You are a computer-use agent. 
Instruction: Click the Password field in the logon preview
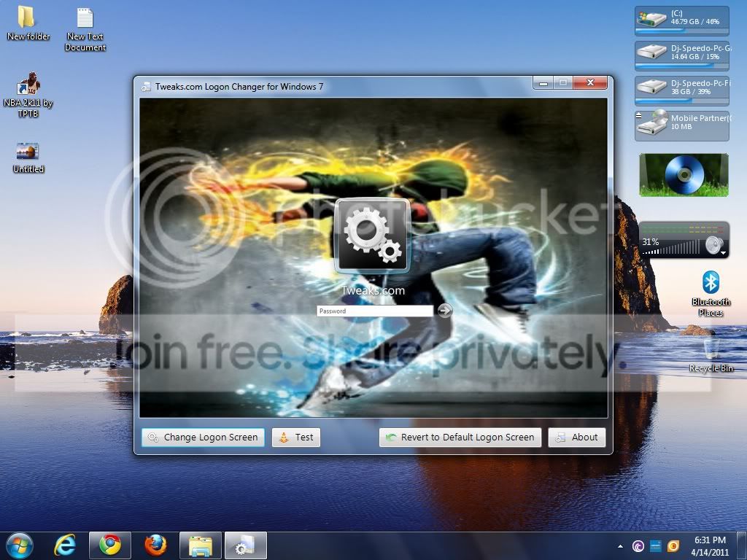tap(374, 311)
